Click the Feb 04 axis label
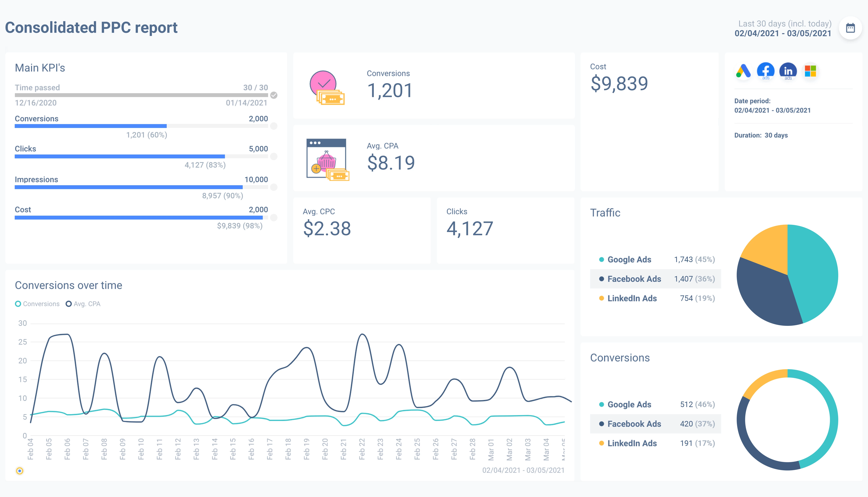This screenshot has height=497, width=868. (x=30, y=449)
